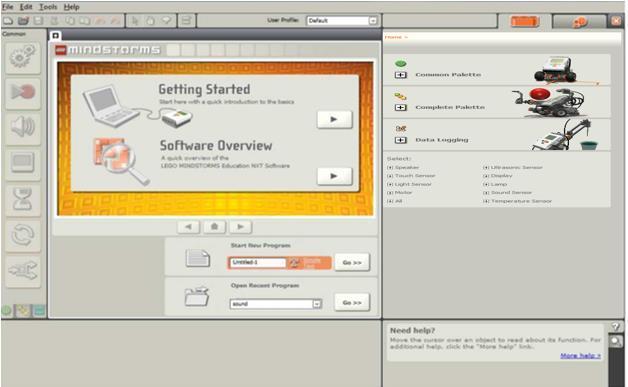Click the New Program toolbar icon
This screenshot has width=628, height=387.
point(8,20)
